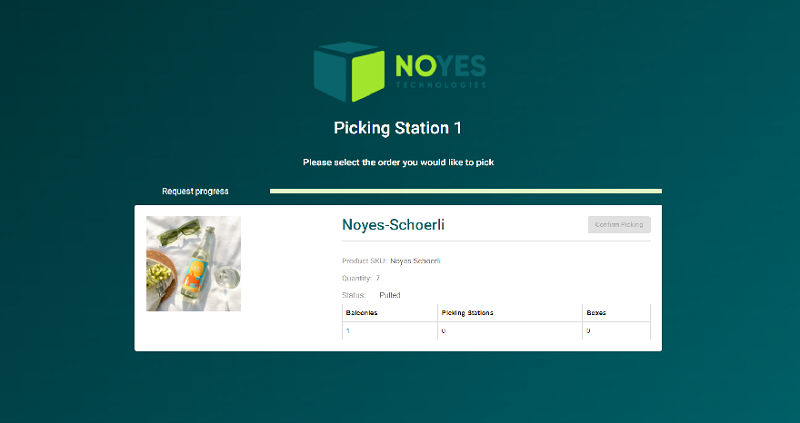Open the Noyes-Schoerli product photo thumbnail

(x=193, y=263)
